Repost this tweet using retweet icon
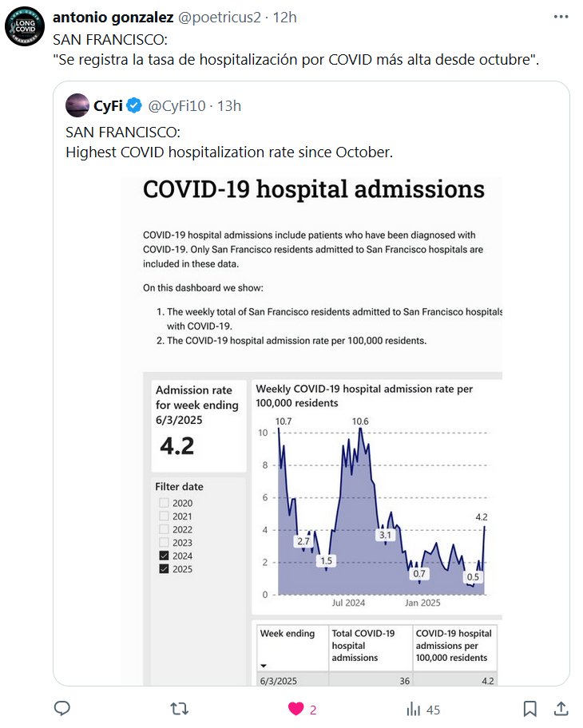Image resolution: width=583 pixels, height=728 pixels. [x=180, y=709]
